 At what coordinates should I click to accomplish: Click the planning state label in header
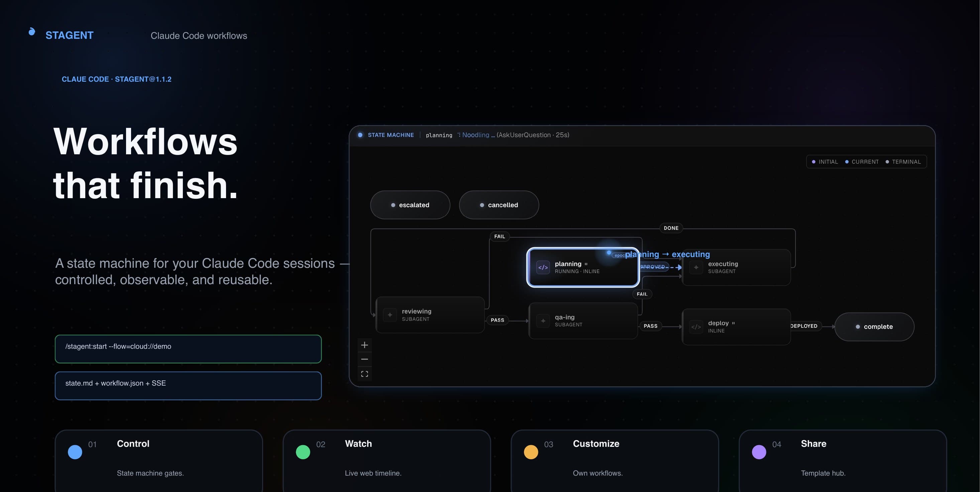[x=439, y=135]
